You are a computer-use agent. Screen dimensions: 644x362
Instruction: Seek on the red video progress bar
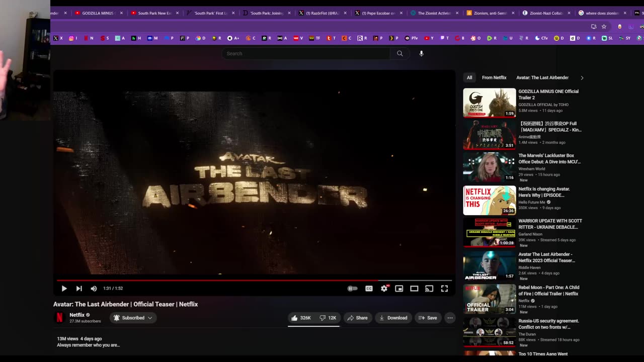(254, 280)
